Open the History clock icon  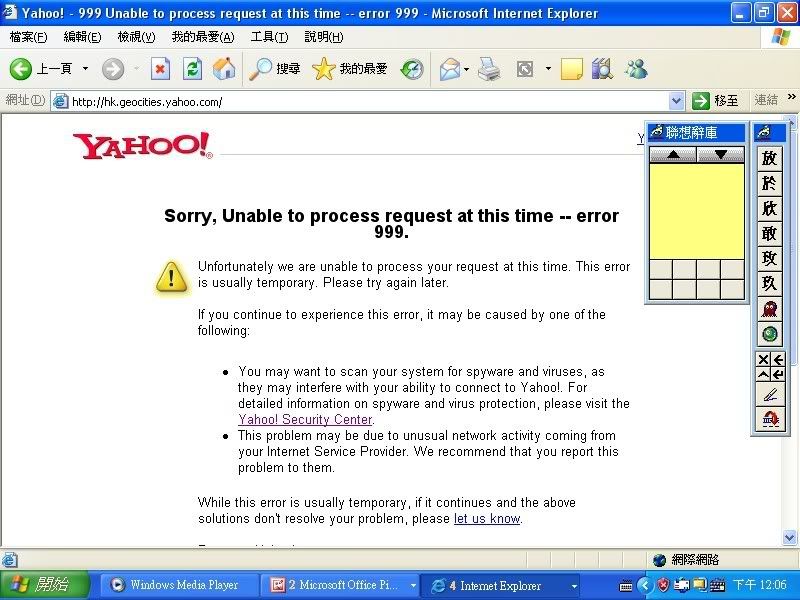click(412, 69)
